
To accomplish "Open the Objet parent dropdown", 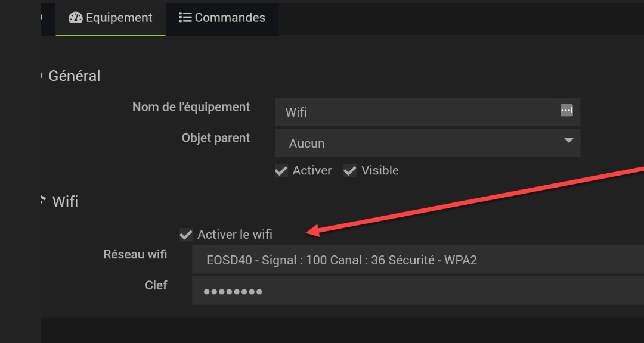I will pyautogui.click(x=426, y=143).
